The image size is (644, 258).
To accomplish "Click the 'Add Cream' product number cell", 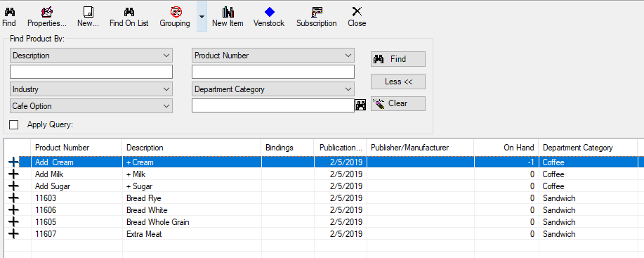I will point(77,162).
